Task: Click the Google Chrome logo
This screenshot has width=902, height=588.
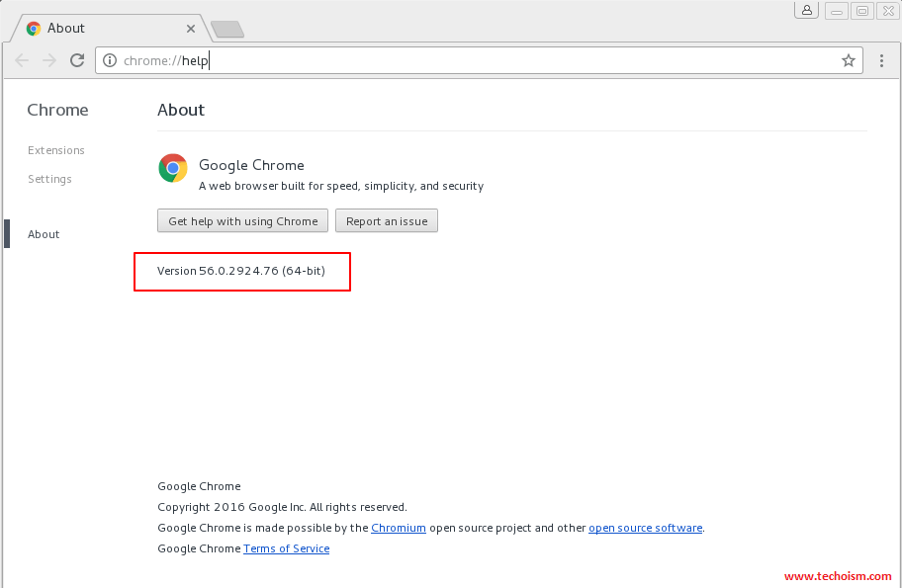Action: click(173, 168)
